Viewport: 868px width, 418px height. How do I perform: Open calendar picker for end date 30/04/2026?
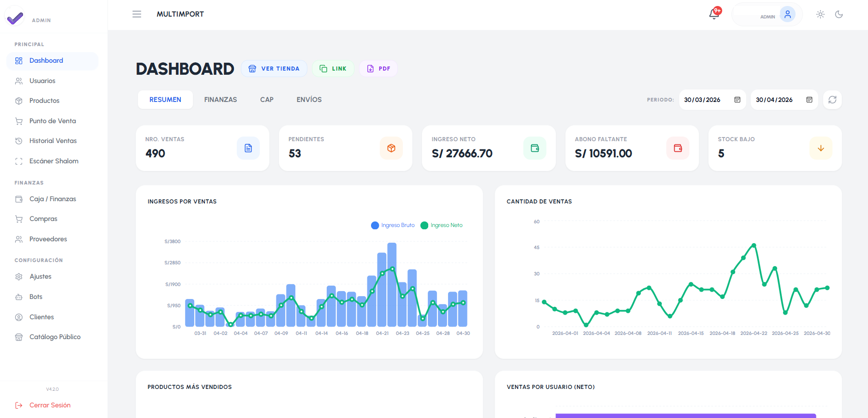(x=809, y=100)
